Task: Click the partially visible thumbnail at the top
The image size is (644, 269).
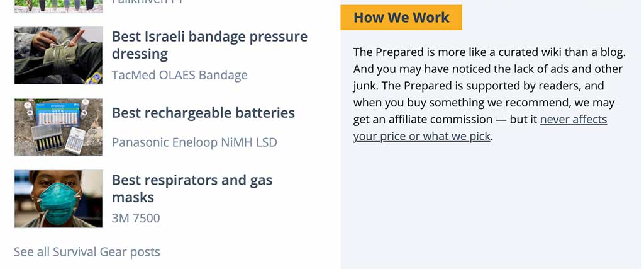Action: click(58, 6)
